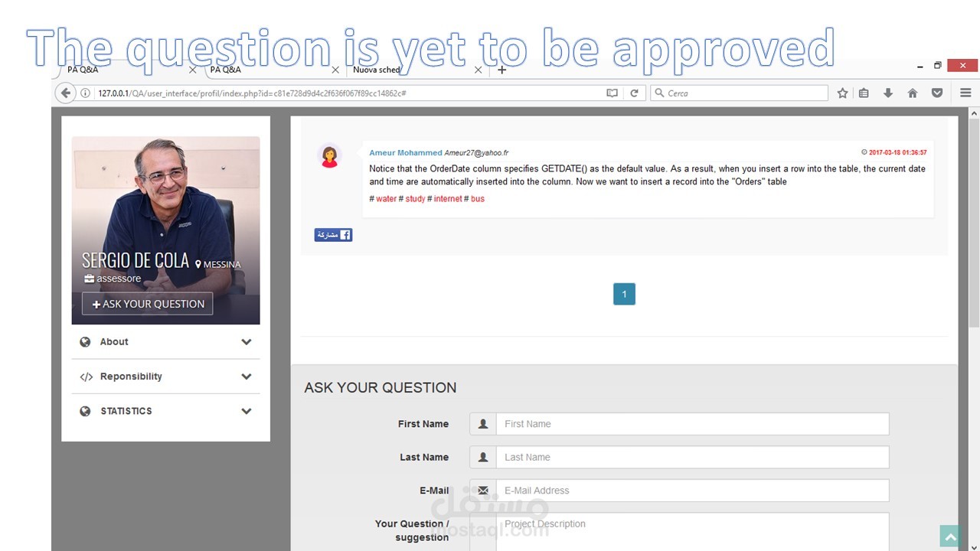Viewport: 980px width, 551px height.
Task: Open the bookmarks list icon
Action: point(864,93)
